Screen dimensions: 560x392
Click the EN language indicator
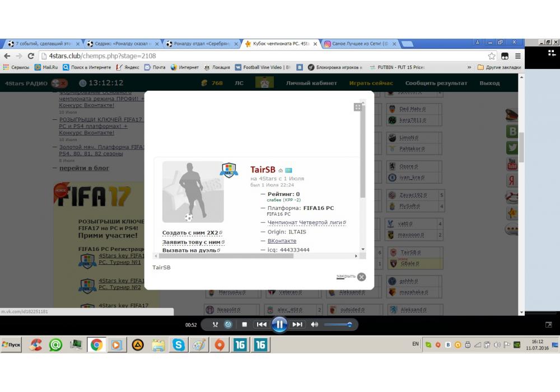tap(416, 344)
